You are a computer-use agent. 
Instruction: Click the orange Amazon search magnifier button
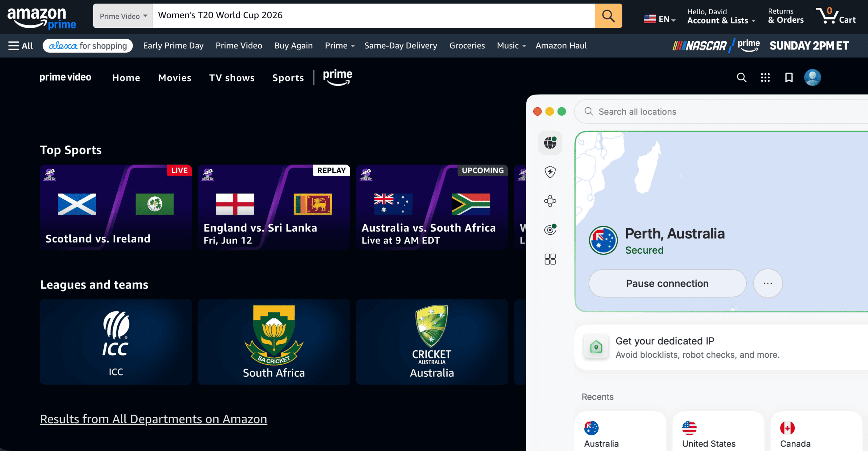click(x=608, y=16)
